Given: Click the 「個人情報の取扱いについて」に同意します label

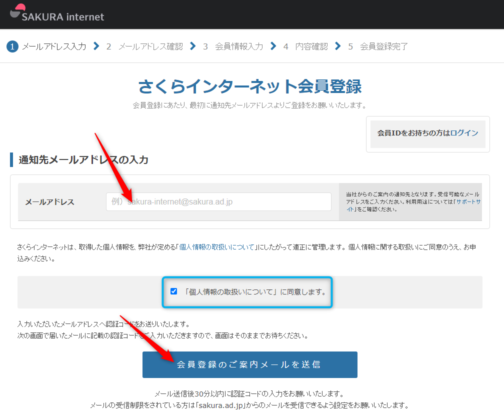Looking at the screenshot, I should [255, 292].
